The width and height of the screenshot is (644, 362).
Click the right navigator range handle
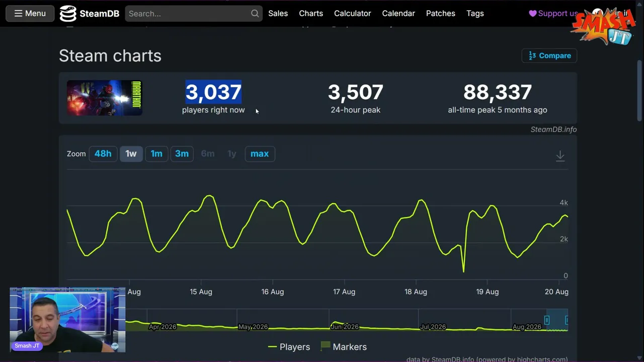pyautogui.click(x=567, y=320)
